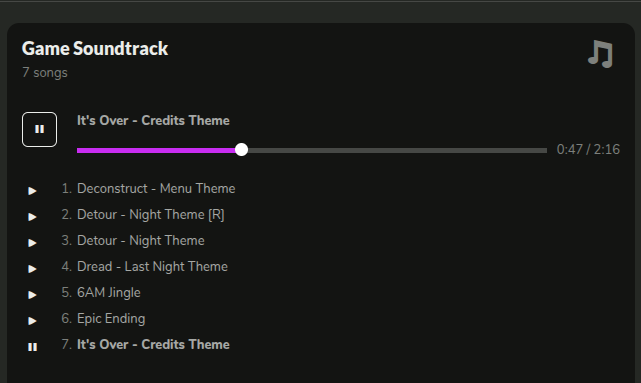This screenshot has height=383, width=641.
Task: Click the purple played portion of progress bar
Action: (x=156, y=150)
